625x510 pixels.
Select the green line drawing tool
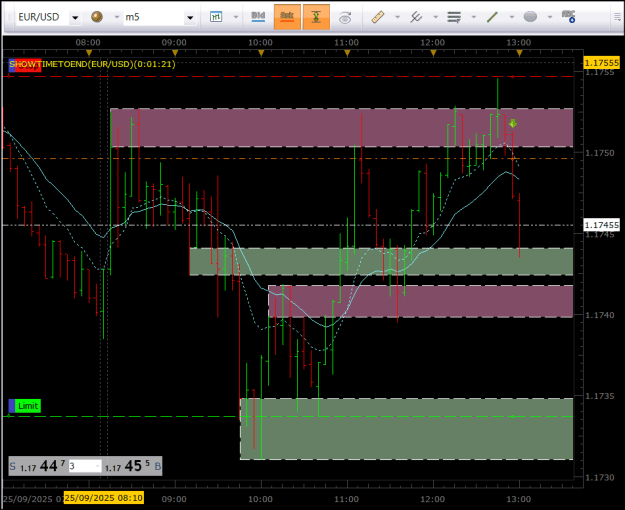[x=492, y=17]
